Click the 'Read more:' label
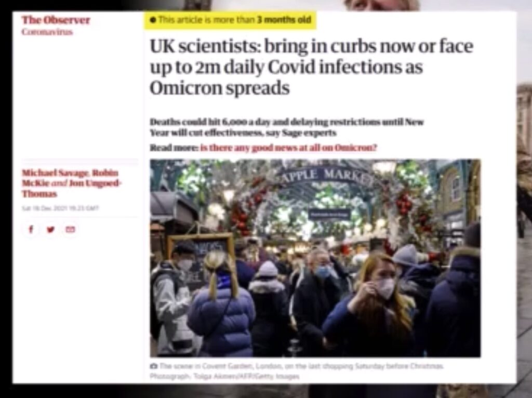The height and width of the screenshot is (398, 532). pyautogui.click(x=174, y=148)
